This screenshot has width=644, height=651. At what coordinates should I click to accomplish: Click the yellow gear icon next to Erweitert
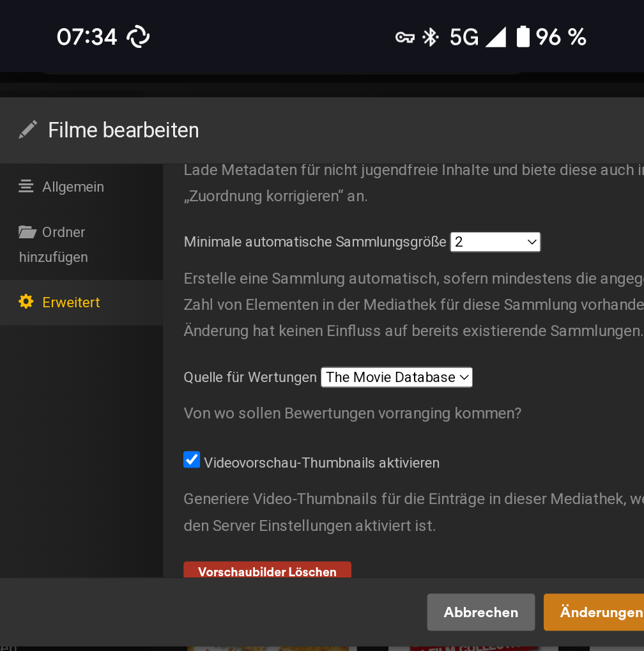(x=26, y=302)
